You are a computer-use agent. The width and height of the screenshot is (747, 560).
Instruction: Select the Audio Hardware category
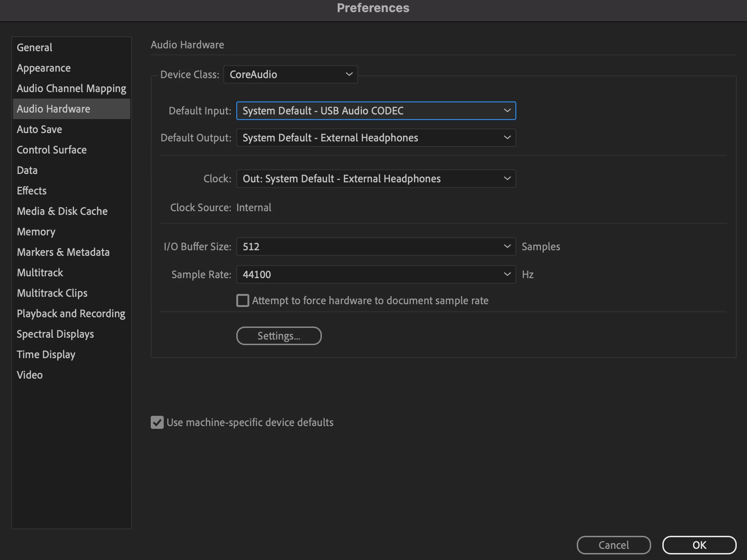(71, 109)
